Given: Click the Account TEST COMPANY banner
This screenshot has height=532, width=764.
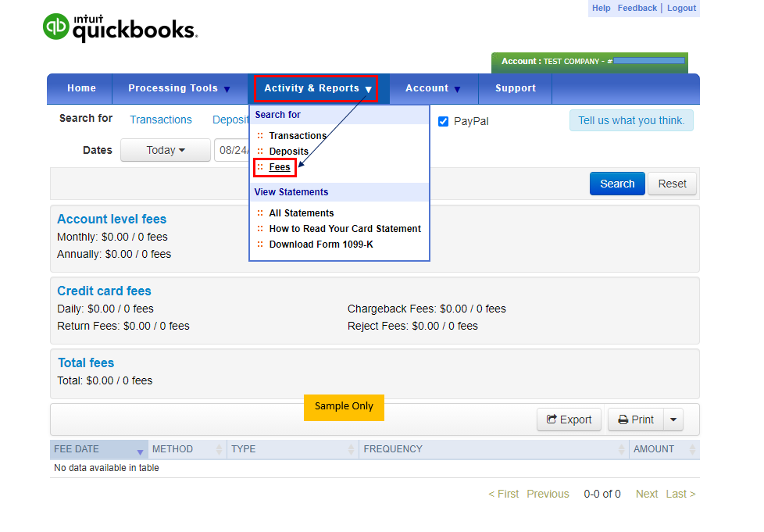Looking at the screenshot, I should pos(590,62).
